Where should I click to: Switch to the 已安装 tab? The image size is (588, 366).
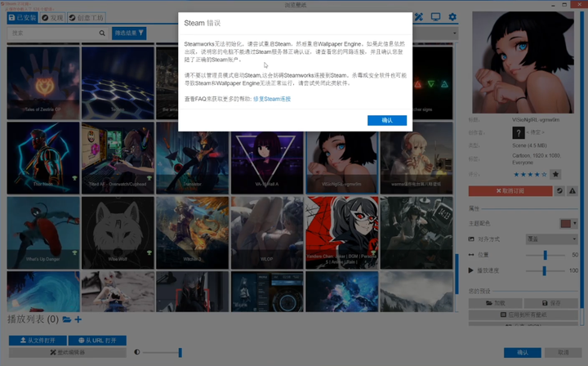[23, 18]
